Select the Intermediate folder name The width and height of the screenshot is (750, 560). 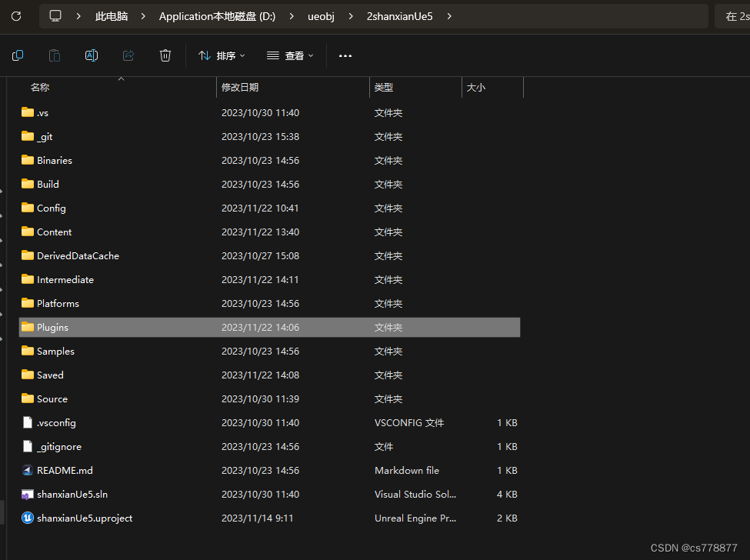[65, 280]
